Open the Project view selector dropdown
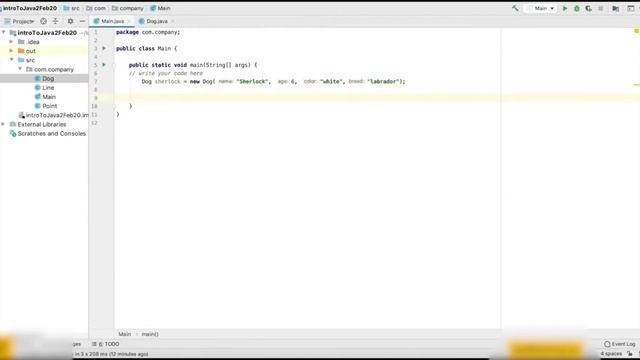This screenshot has height=360, width=640. [x=19, y=21]
